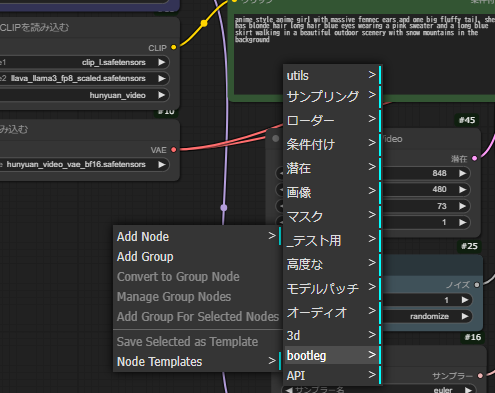The image size is (495, 393).
Task: Click the purple reroute dot on model wire
Action: coord(224,208)
